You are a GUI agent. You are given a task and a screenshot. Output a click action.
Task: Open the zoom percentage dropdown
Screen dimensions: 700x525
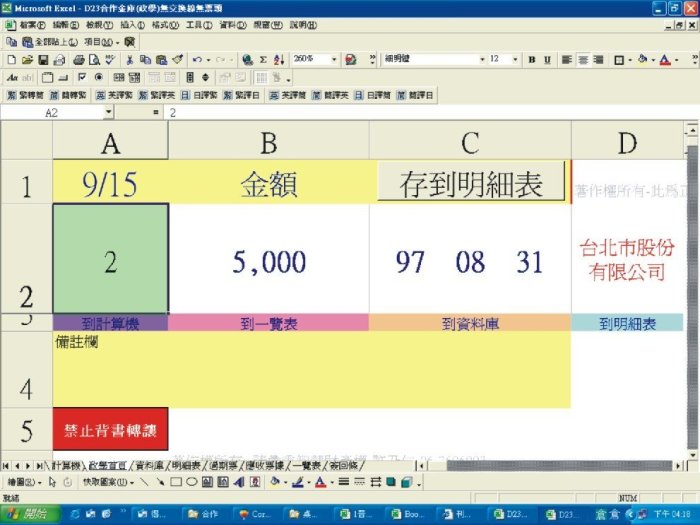(335, 59)
